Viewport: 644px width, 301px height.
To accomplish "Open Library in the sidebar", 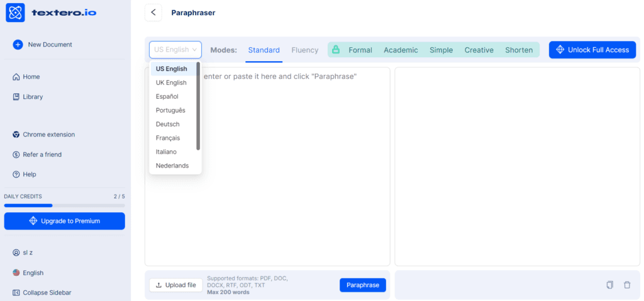I will (x=28, y=97).
